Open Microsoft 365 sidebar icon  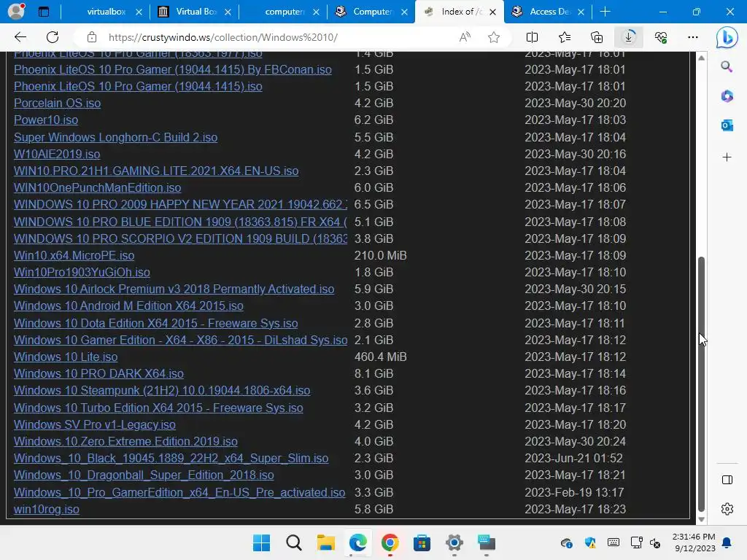(727, 96)
